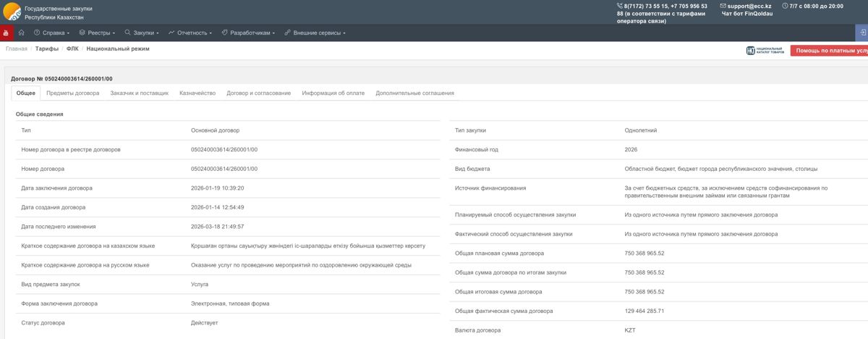Open the Тарифы breadcrumb link
Viewport: 868px width, 339px height.
(47, 49)
